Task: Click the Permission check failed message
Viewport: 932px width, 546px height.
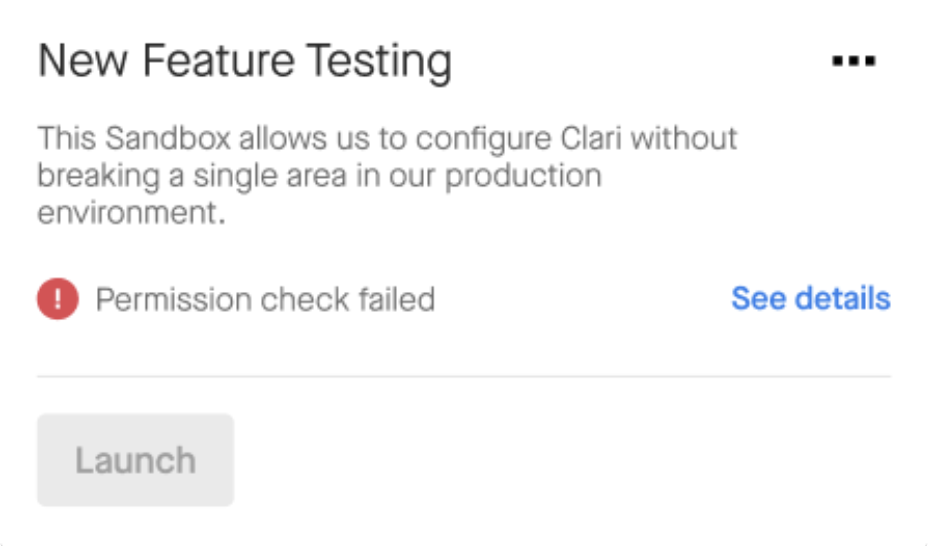Action: click(265, 299)
